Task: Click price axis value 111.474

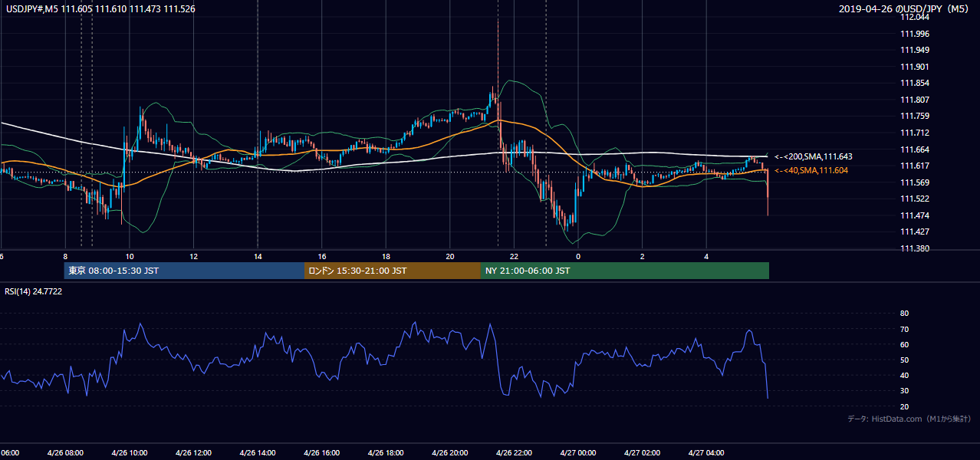Action: (914, 215)
